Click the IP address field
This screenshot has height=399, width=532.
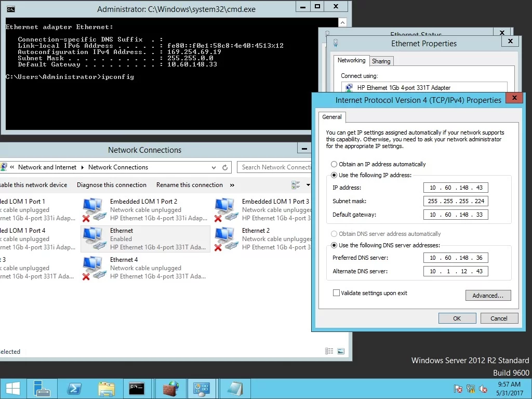click(x=456, y=188)
